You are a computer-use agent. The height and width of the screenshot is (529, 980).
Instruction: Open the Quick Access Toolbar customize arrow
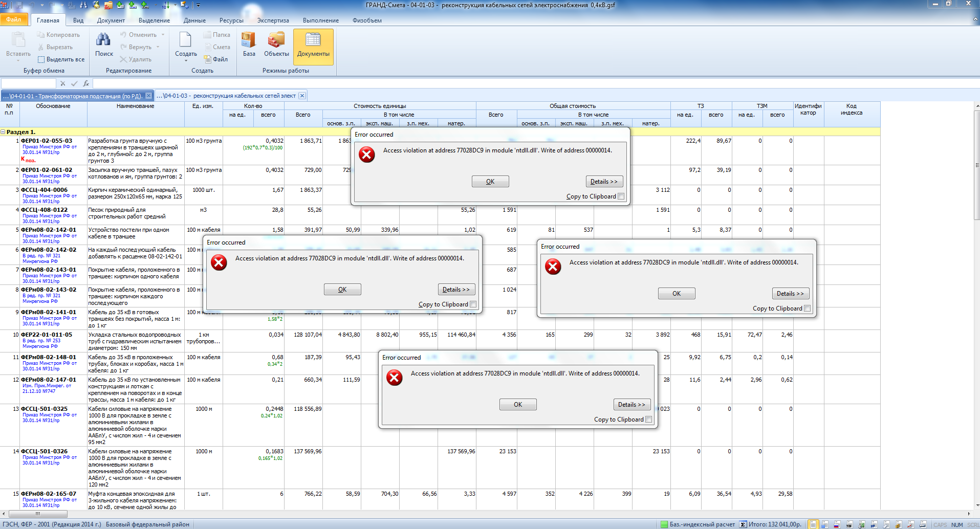198,5
